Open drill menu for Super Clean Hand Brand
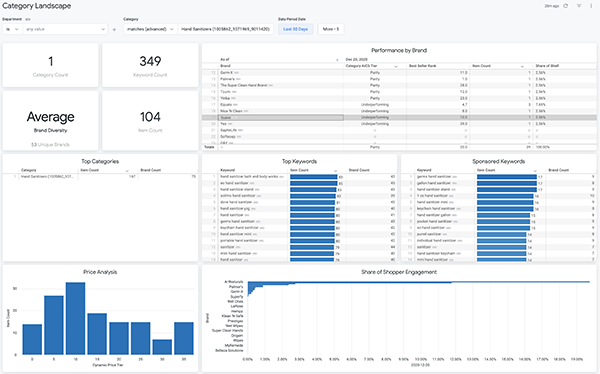Viewport: 600px width, 374px height. 271,85
